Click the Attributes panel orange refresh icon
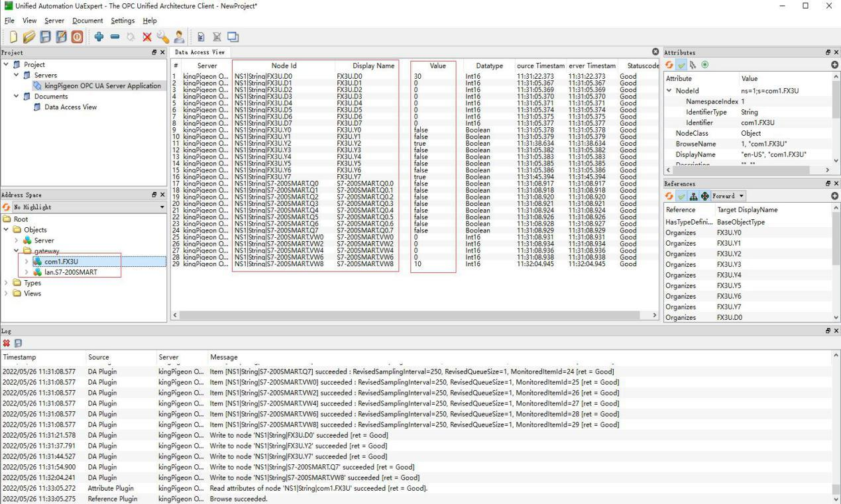The width and height of the screenshot is (841, 504). pyautogui.click(x=669, y=64)
